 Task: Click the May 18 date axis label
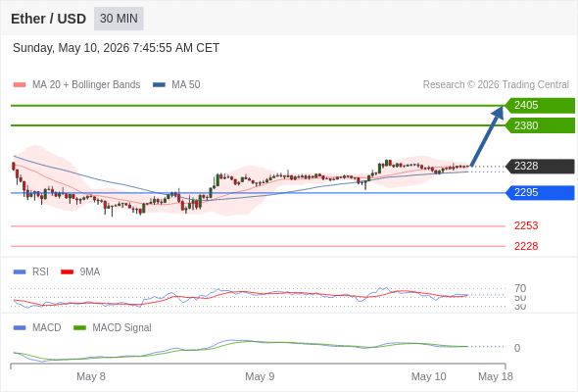[496, 376]
